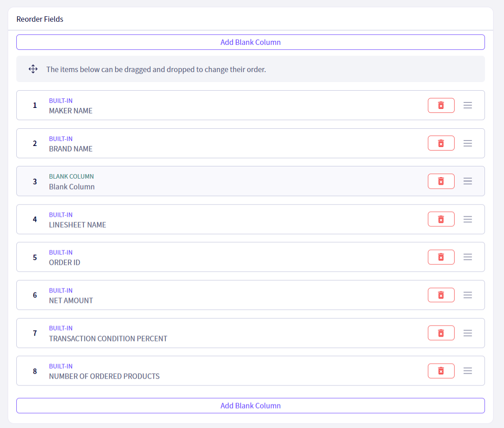Delete the MAKER NAME field
The width and height of the screenshot is (504, 428).
point(441,106)
